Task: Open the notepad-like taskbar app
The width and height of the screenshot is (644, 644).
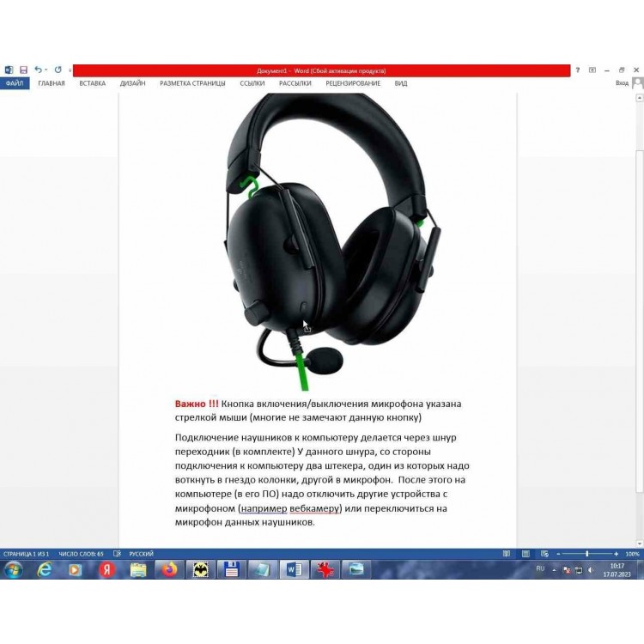Action: (262, 570)
